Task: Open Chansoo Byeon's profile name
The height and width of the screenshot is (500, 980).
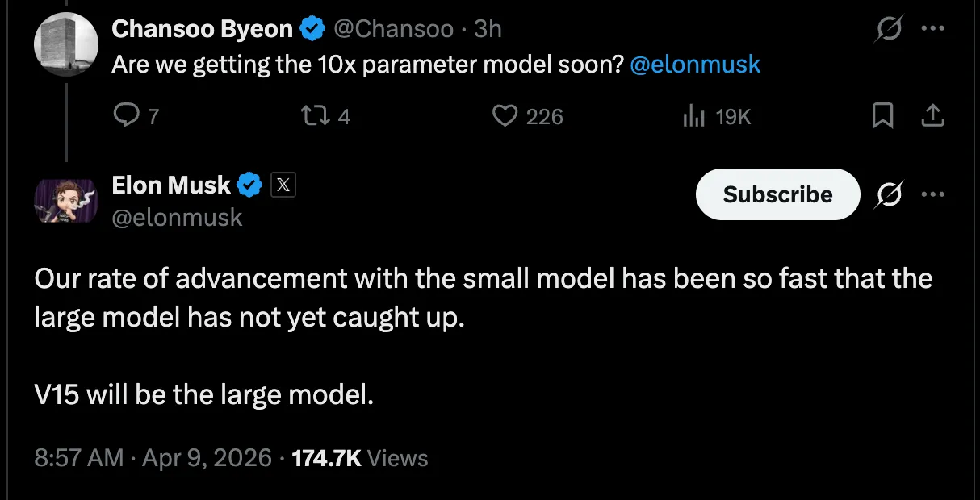Action: 203,28
